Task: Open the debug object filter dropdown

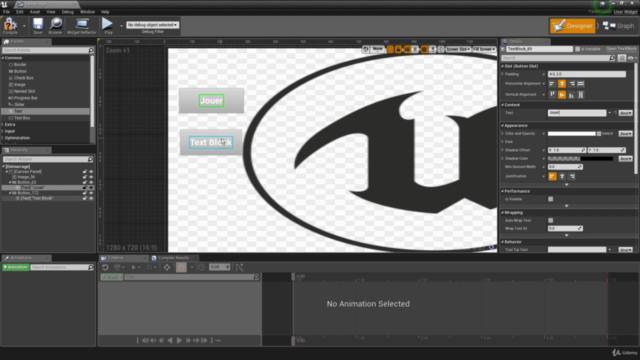Action: pos(152,25)
